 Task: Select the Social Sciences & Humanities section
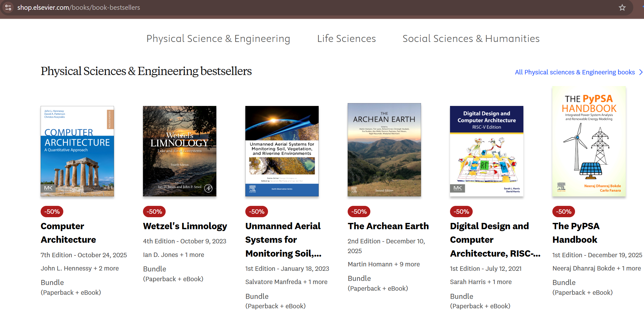471,38
